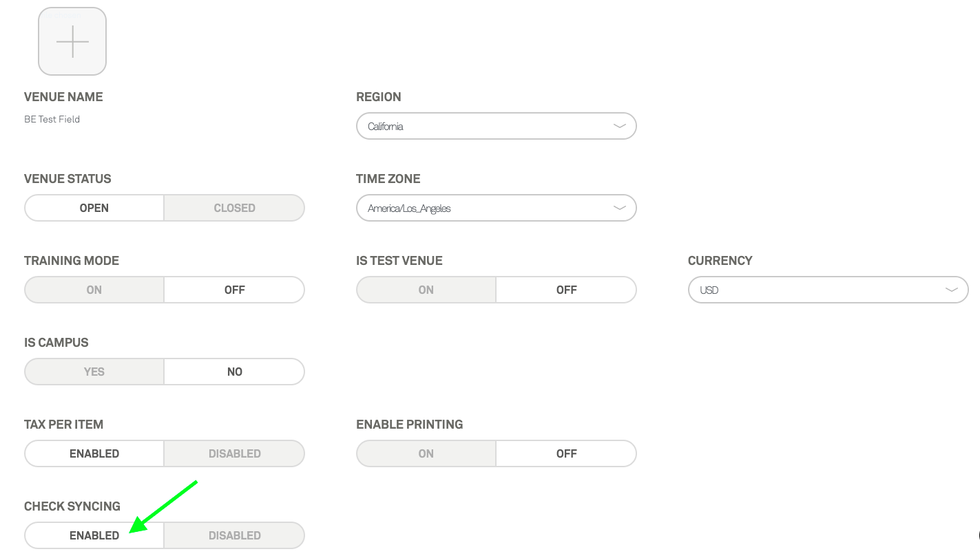This screenshot has height=556, width=980.
Task: Set Venue Status to Closed
Action: 234,208
